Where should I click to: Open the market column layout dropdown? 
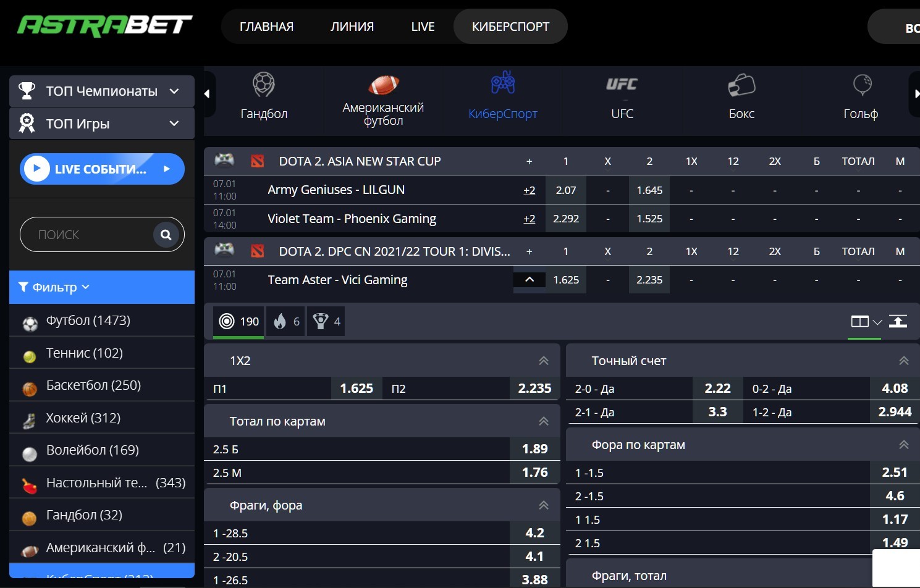pos(866,321)
